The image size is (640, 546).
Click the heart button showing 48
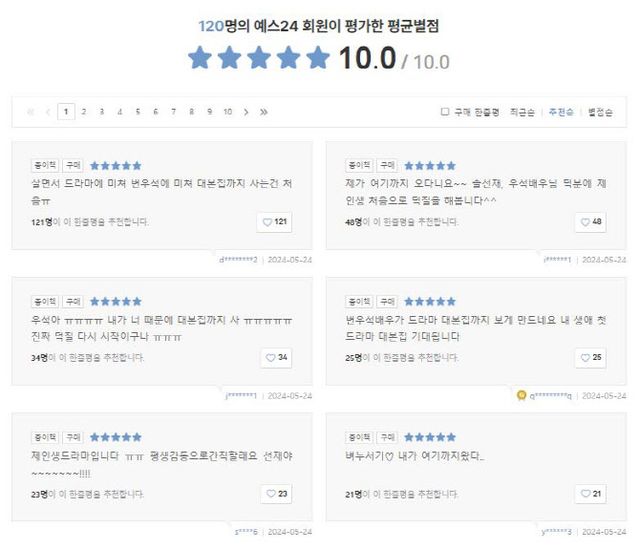[x=592, y=222]
